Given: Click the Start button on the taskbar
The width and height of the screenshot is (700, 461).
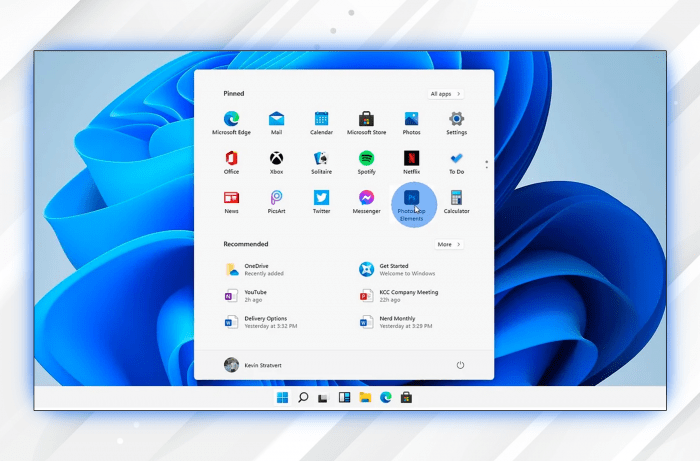Looking at the screenshot, I should (x=282, y=398).
